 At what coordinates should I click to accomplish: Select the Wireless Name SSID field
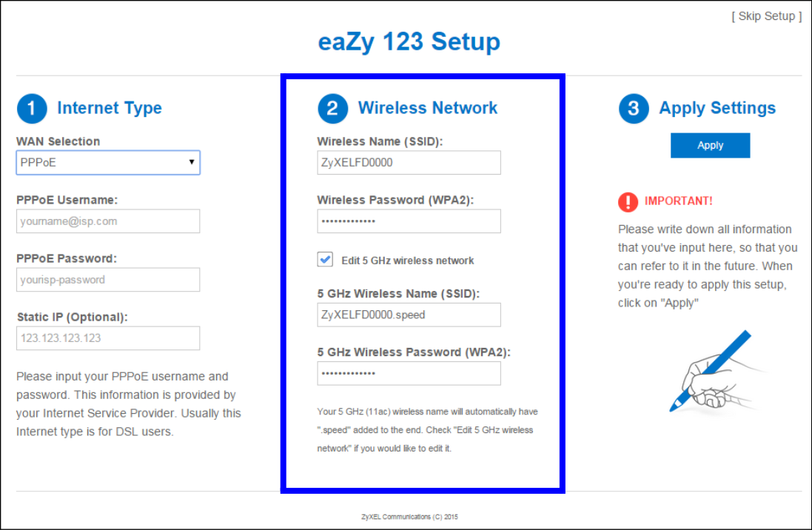coord(408,162)
